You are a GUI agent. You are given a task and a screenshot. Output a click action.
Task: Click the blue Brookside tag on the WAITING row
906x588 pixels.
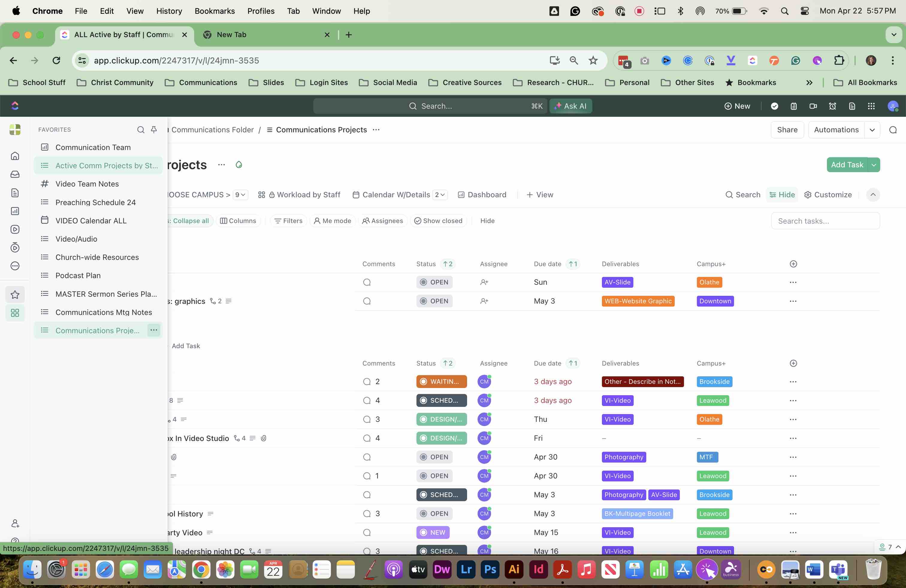coord(715,381)
